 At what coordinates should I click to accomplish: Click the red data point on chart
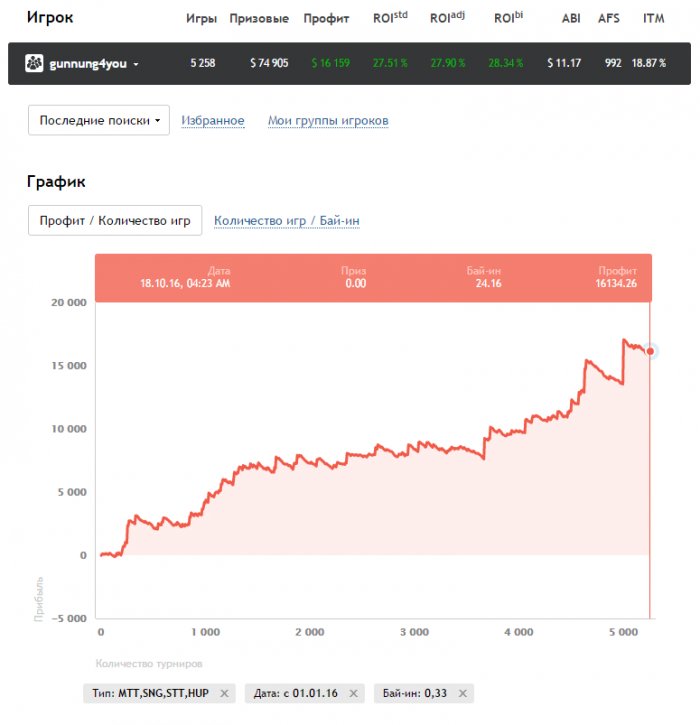(650, 351)
